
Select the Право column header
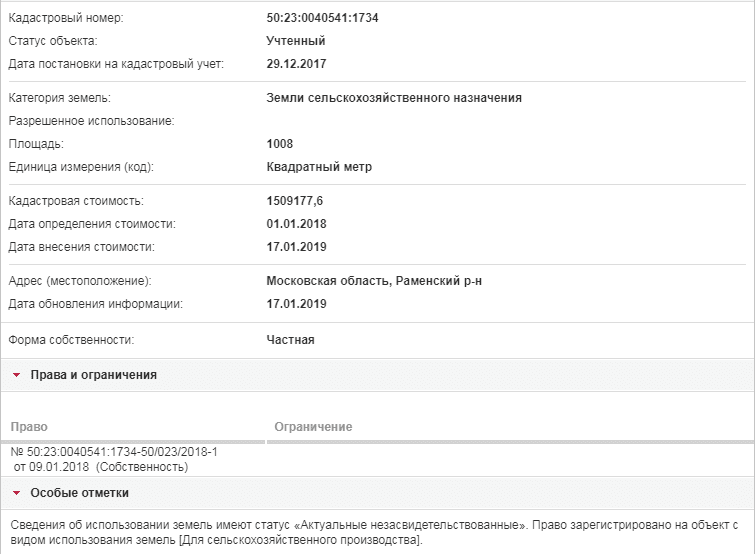[29, 427]
